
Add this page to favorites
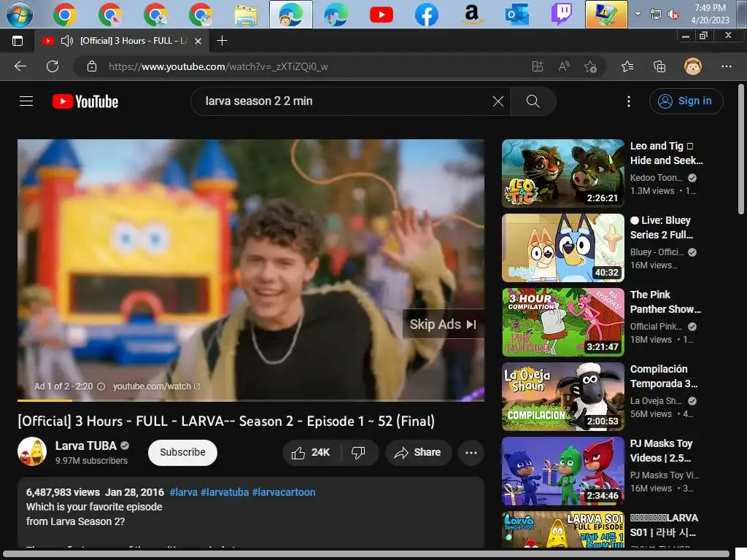pos(591,66)
